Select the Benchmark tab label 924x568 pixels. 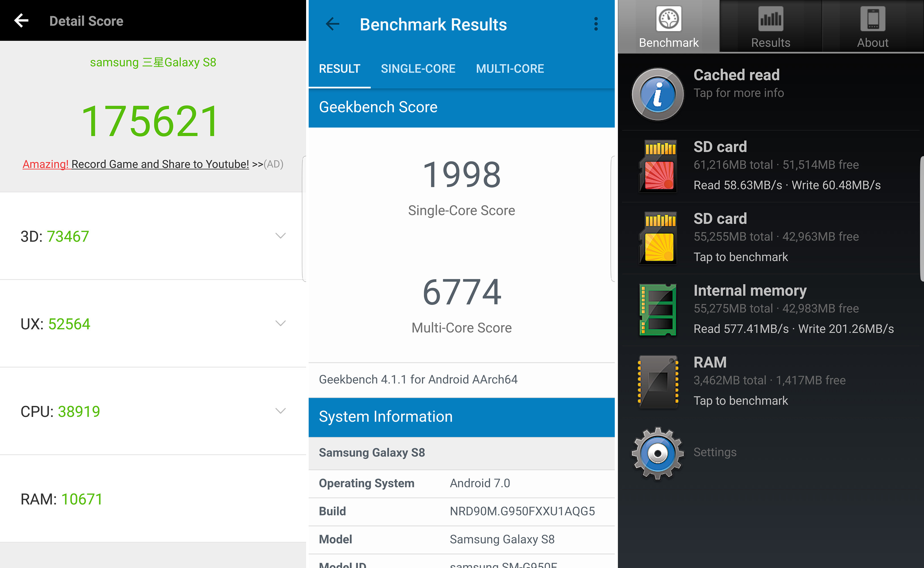[669, 43]
